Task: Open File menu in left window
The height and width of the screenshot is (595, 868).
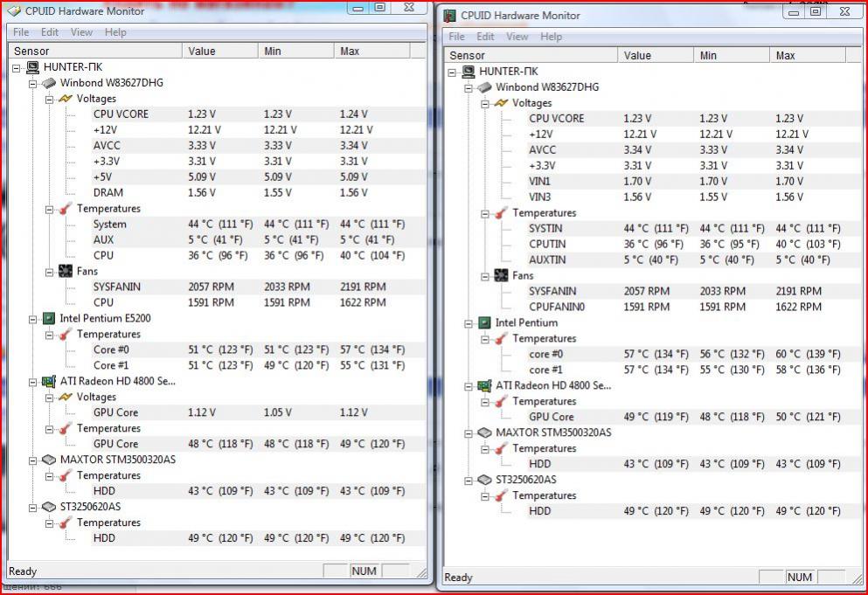Action: (21, 32)
